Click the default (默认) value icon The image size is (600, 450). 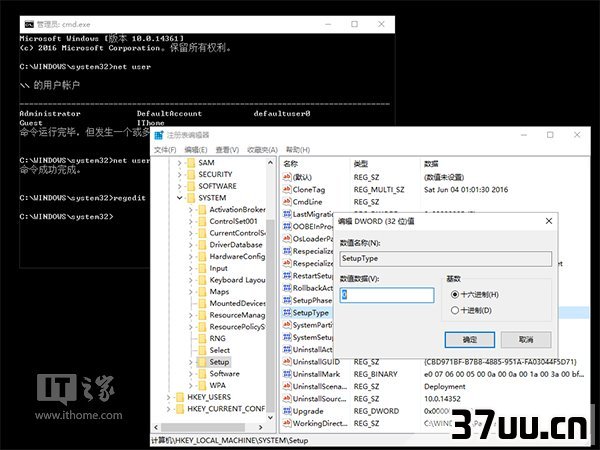[x=287, y=177]
